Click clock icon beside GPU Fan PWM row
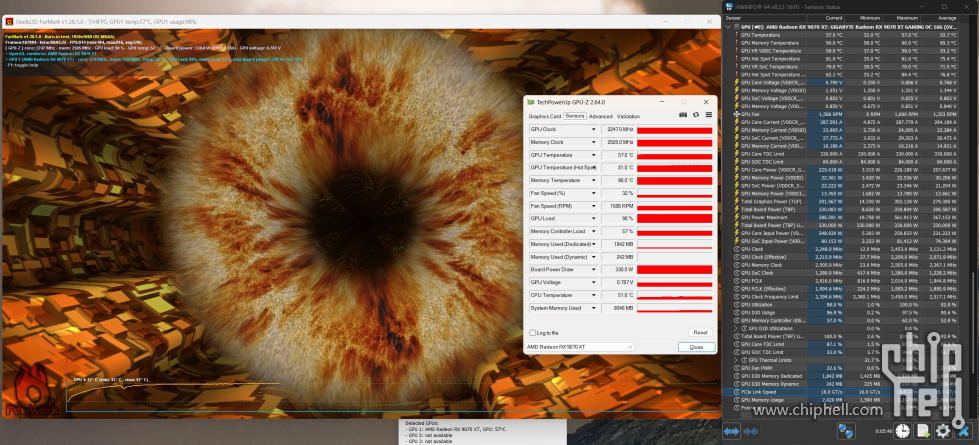 coord(737,368)
